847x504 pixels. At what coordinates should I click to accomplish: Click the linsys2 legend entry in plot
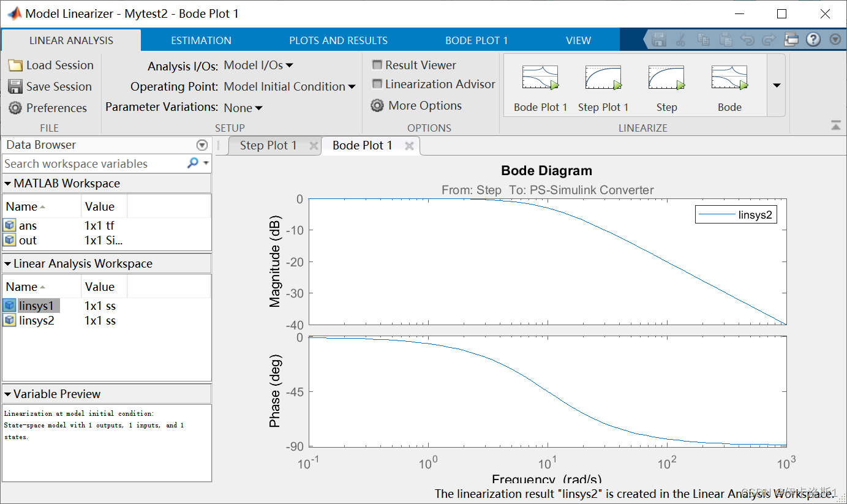[736, 214]
